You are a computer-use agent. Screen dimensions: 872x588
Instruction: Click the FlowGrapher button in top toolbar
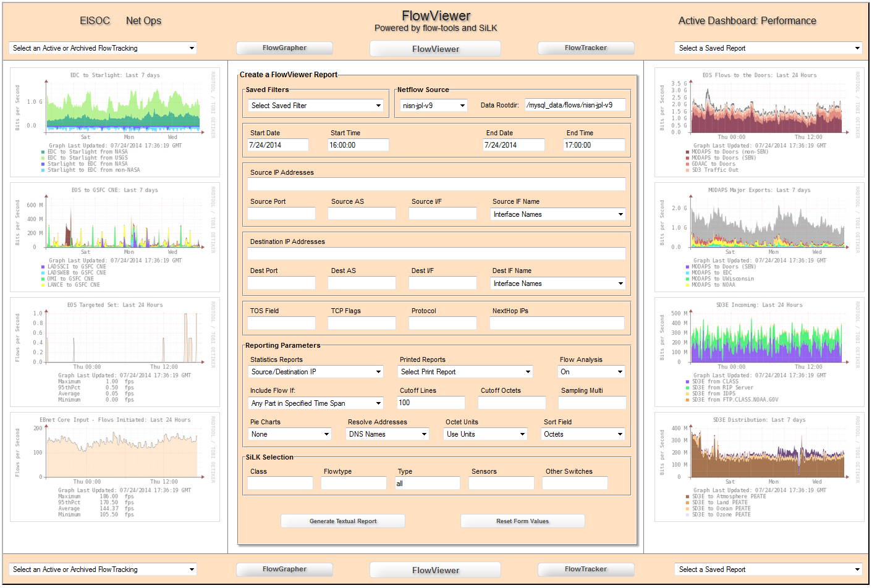[284, 48]
